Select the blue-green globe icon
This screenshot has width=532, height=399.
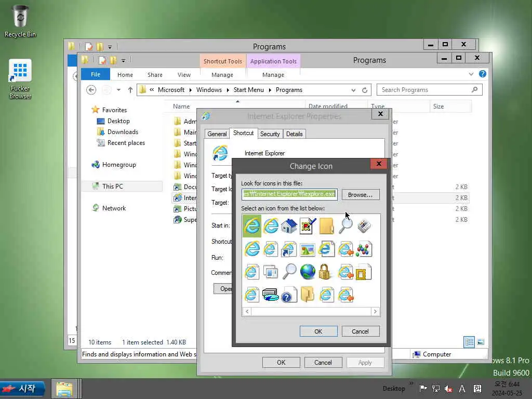308,272
